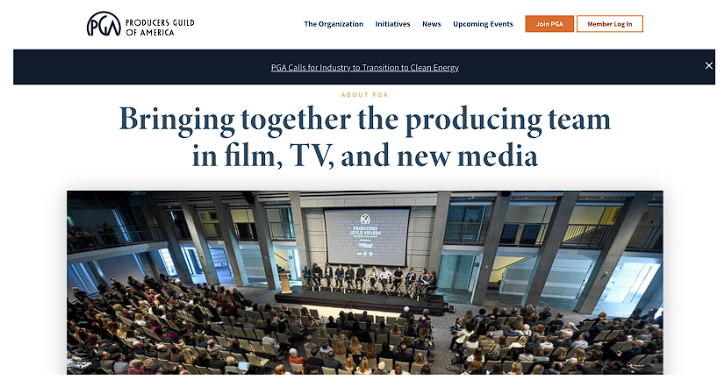Click the headline about the producing team

pyautogui.click(x=365, y=137)
